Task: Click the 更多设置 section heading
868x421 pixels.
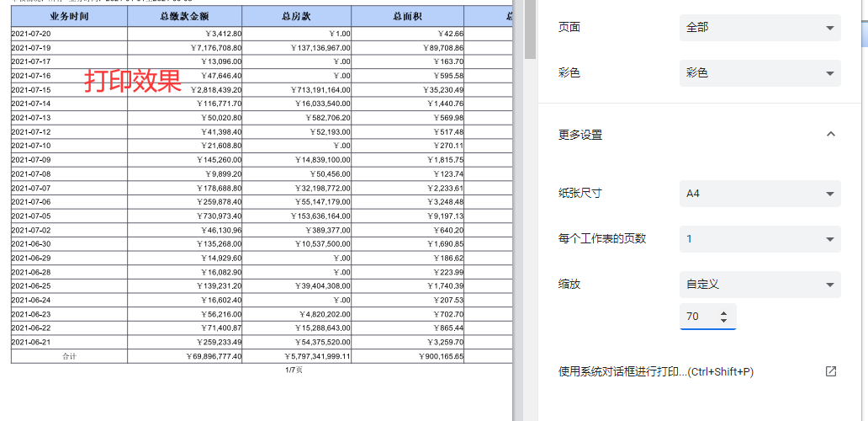Action: tap(580, 135)
